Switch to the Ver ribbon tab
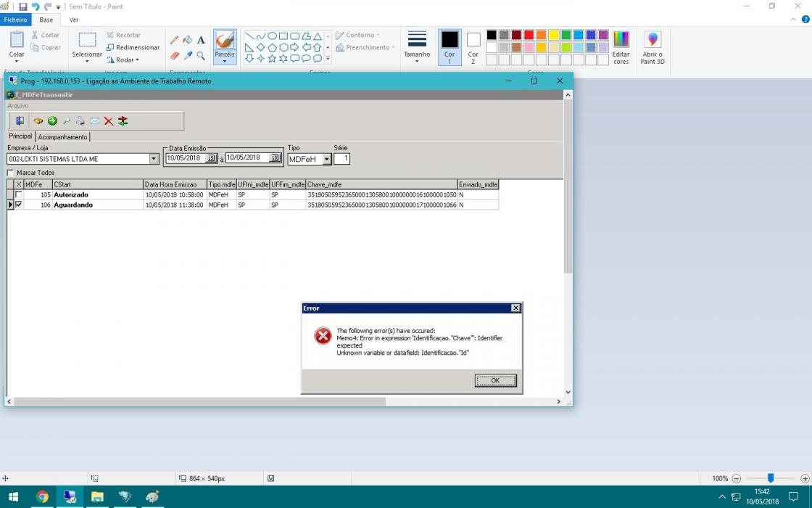Image resolution: width=812 pixels, height=508 pixels. coord(74,20)
